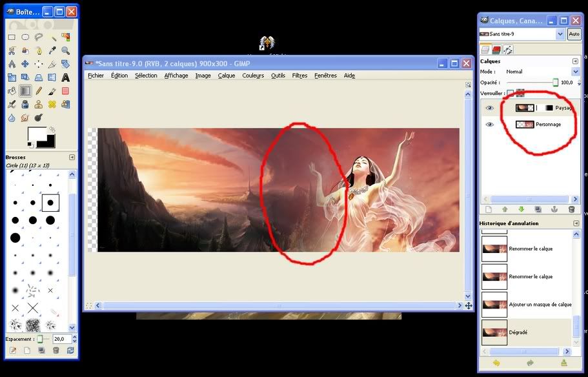The width and height of the screenshot is (588, 377).
Task: Select the Bucket Fill tool
Action: point(12,91)
